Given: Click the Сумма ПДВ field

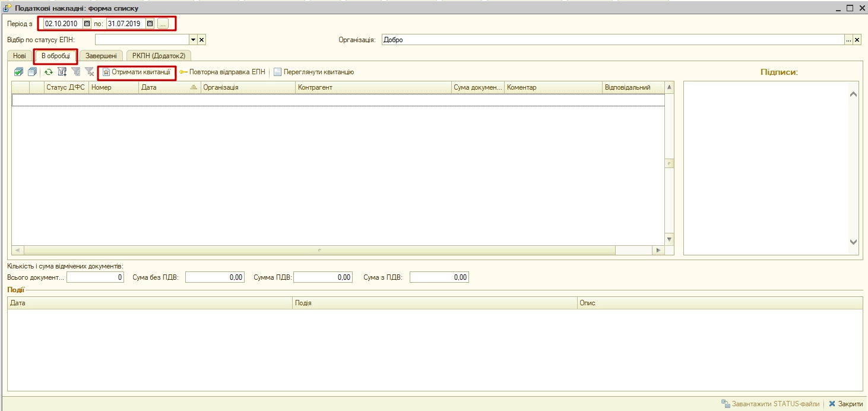Looking at the screenshot, I should pos(323,277).
